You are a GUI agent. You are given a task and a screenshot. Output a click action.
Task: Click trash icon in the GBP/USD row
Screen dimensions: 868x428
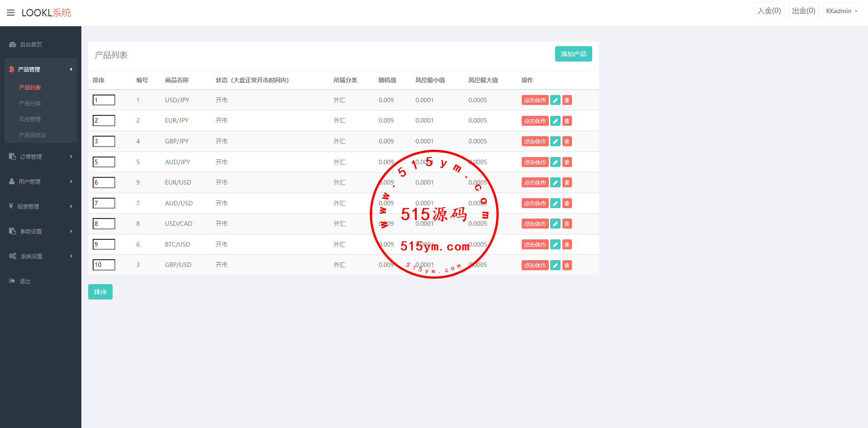coord(567,265)
